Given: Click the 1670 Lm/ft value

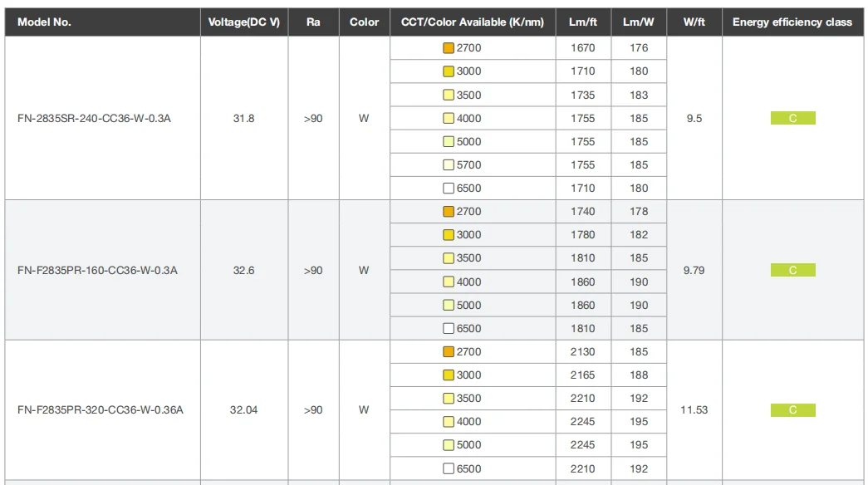Looking at the screenshot, I should pyautogui.click(x=582, y=48).
